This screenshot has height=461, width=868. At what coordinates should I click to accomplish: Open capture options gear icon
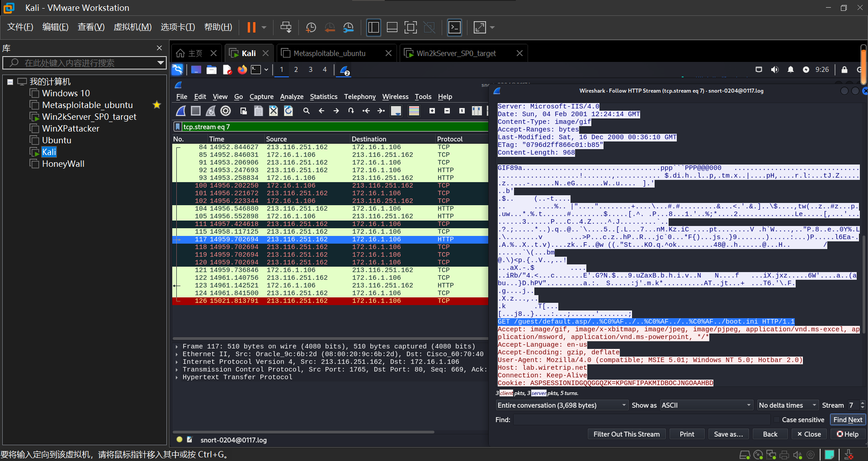(226, 111)
